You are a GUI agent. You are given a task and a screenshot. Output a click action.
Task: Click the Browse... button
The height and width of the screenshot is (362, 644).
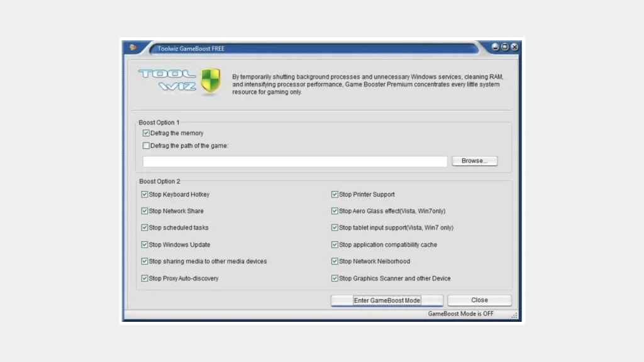[474, 161]
